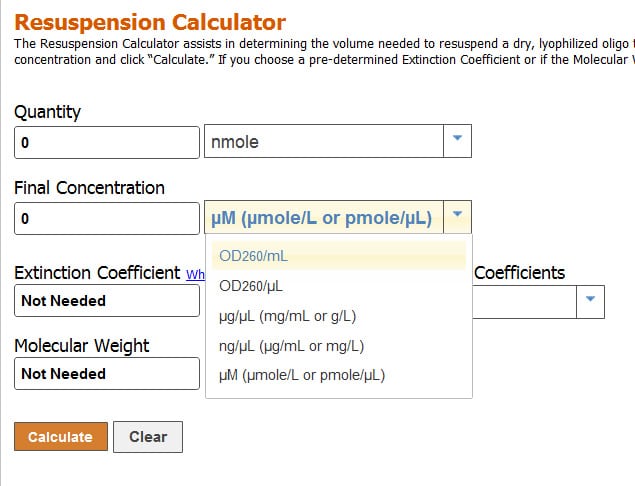Click the Molecular Weight Not Needed field
The image size is (635, 486).
(x=107, y=374)
